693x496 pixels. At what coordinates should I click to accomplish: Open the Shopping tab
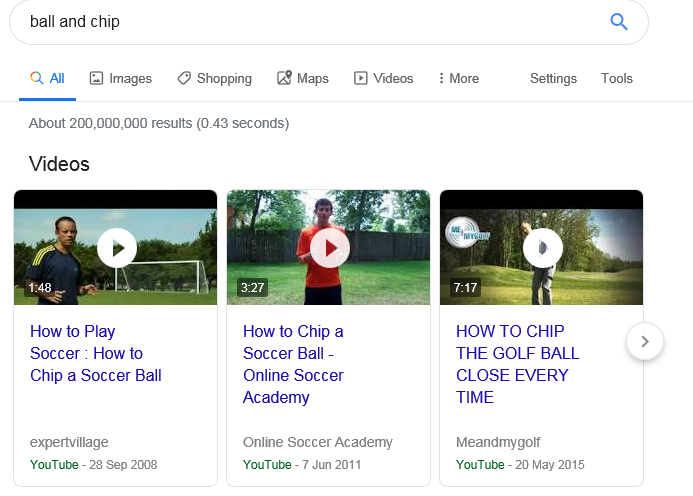pyautogui.click(x=215, y=79)
